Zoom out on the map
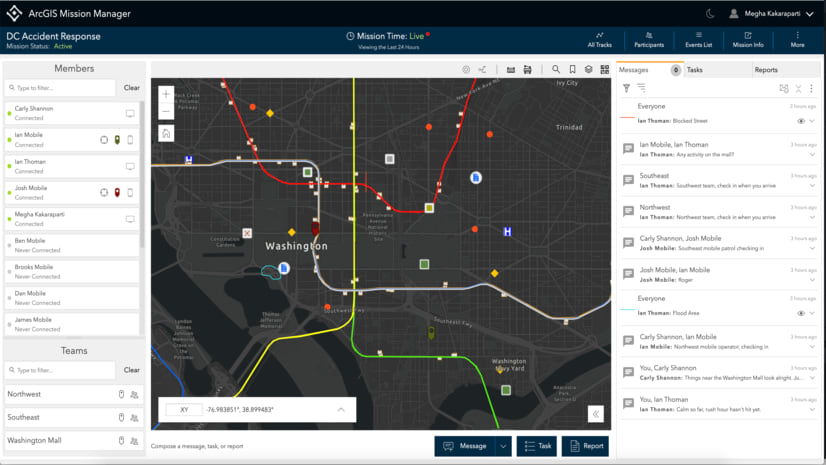 click(166, 111)
